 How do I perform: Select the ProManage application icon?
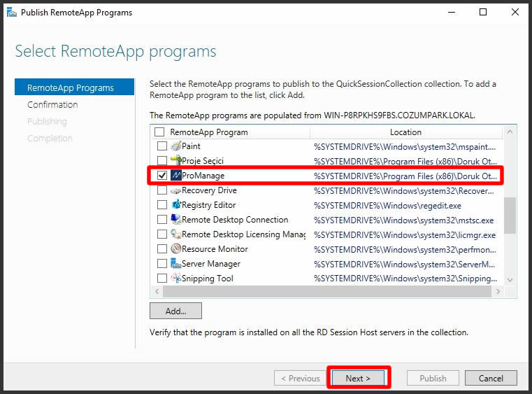[175, 175]
